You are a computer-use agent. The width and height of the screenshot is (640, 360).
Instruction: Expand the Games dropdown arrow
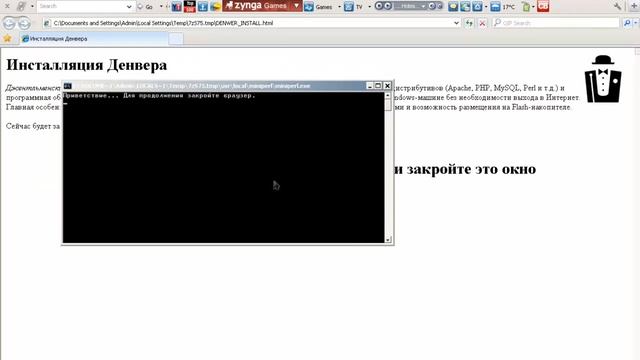pos(339,7)
